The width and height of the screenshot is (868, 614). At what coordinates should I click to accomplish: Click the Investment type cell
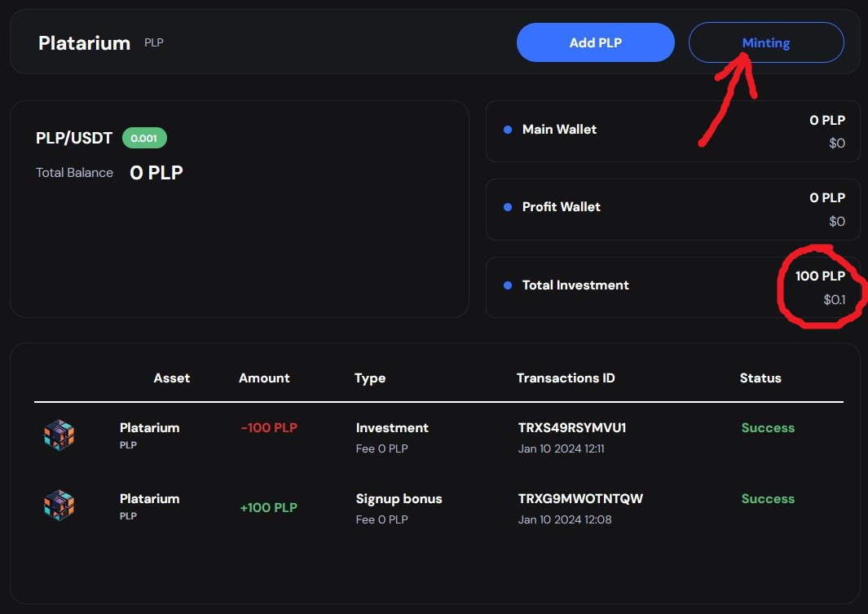click(x=392, y=427)
